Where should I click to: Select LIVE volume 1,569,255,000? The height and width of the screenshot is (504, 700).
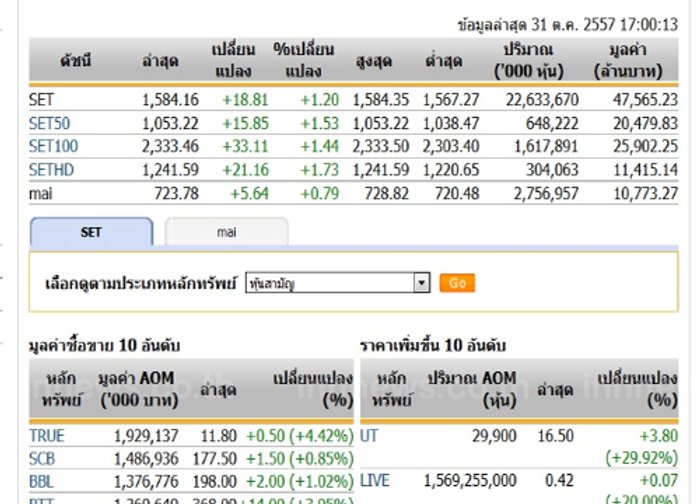(470, 481)
